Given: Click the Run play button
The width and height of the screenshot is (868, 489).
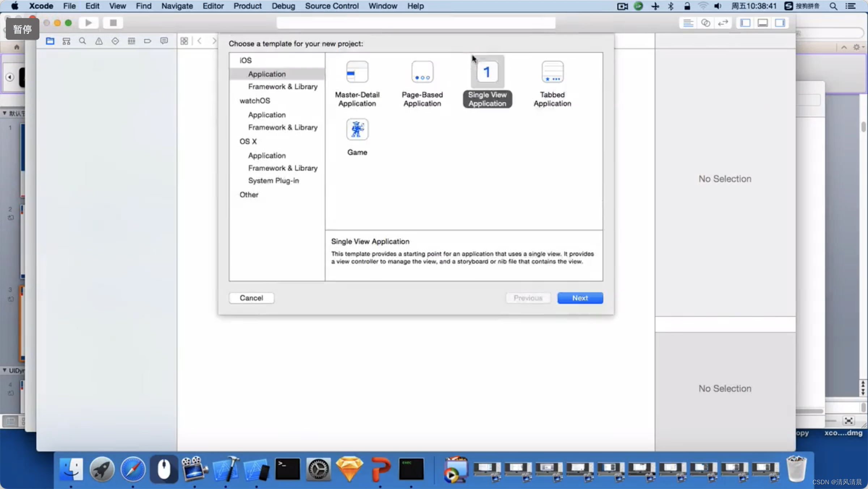Looking at the screenshot, I should click(89, 23).
